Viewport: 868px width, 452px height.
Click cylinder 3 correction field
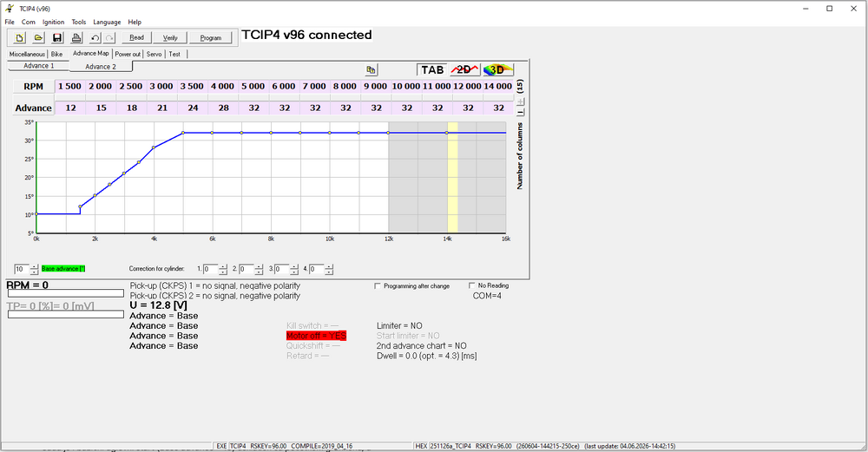282,269
